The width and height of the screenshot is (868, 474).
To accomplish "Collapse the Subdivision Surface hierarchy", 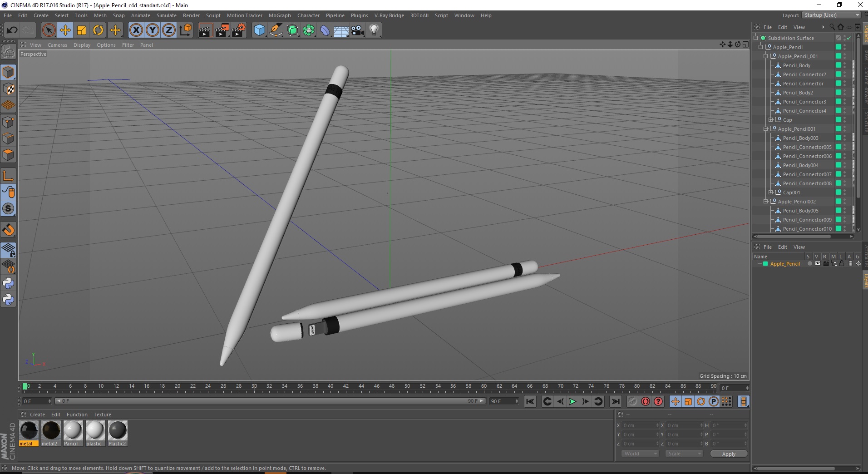I will coord(756,38).
